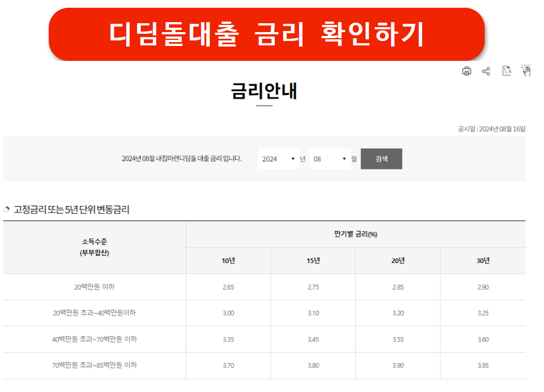Click the share icon
Image resolution: width=544 pixels, height=392 pixels.
(x=486, y=70)
